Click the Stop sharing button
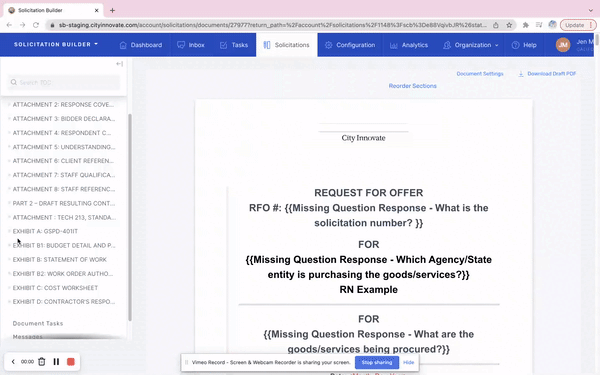This screenshot has height=375, width=600. [377, 362]
